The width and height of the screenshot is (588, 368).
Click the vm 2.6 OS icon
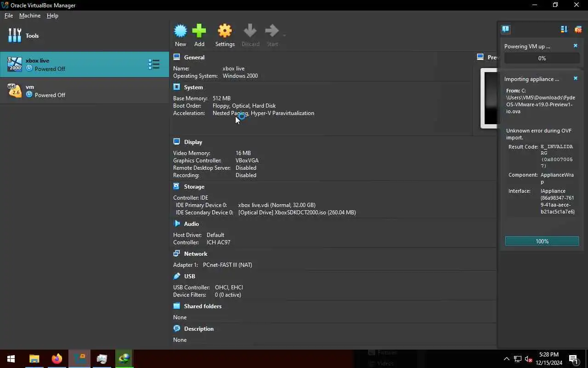coord(14,91)
